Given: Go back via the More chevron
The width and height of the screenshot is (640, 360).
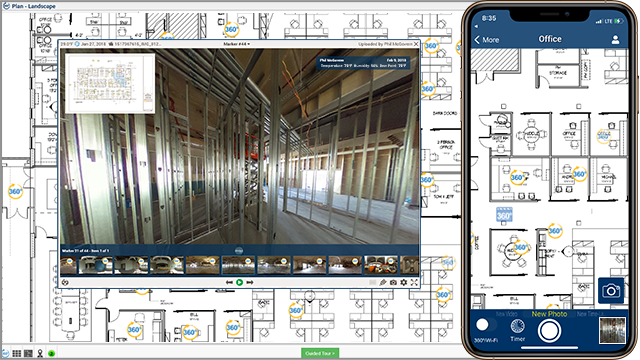Looking at the screenshot, I should (x=486, y=40).
